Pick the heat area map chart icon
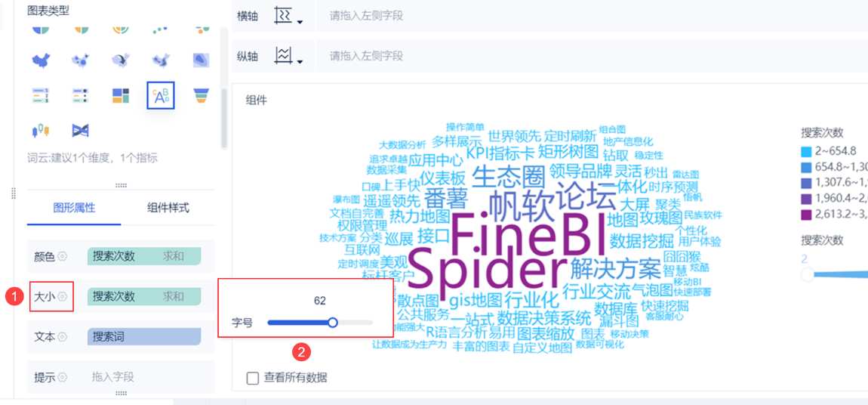This screenshot has height=405, width=868. [x=201, y=60]
